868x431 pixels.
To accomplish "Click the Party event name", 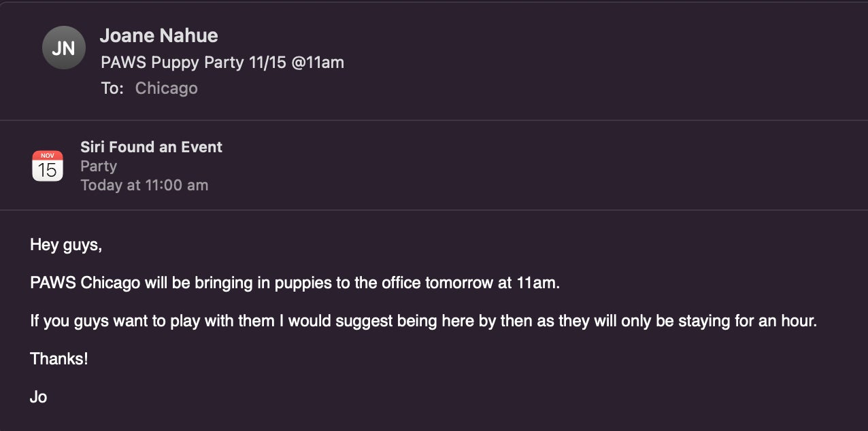I will (x=99, y=166).
